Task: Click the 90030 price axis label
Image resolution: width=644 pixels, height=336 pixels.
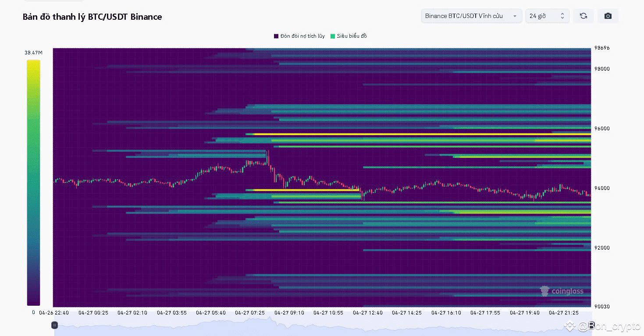Action: (x=602, y=306)
